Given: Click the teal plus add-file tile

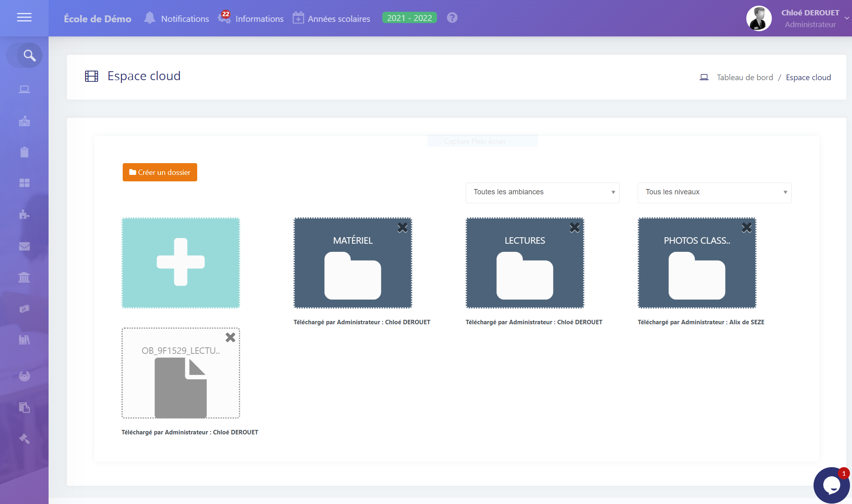Looking at the screenshot, I should point(181,263).
